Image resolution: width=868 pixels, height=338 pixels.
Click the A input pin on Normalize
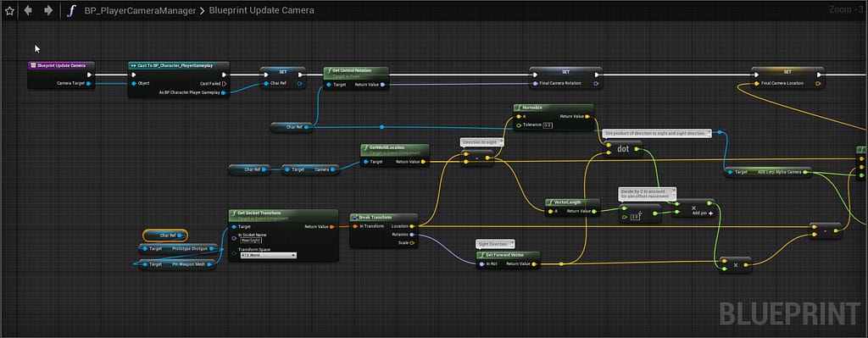click(518, 117)
